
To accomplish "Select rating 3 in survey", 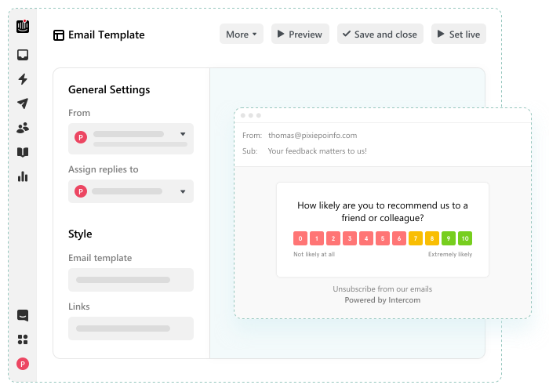I will coord(350,238).
